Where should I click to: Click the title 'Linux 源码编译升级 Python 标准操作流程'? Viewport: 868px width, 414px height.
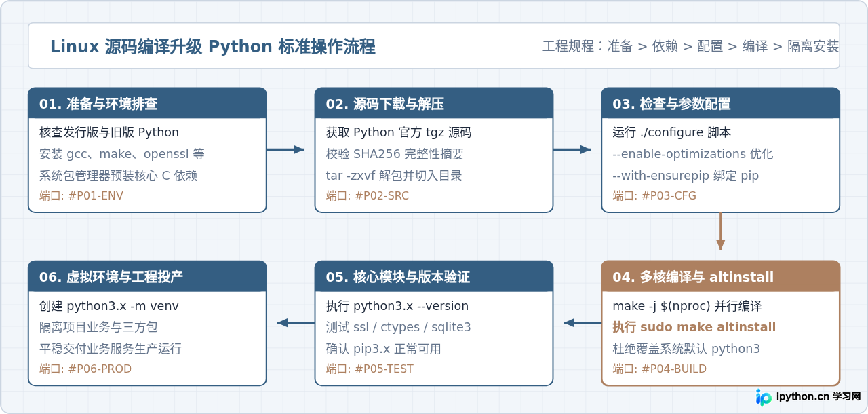click(x=212, y=47)
